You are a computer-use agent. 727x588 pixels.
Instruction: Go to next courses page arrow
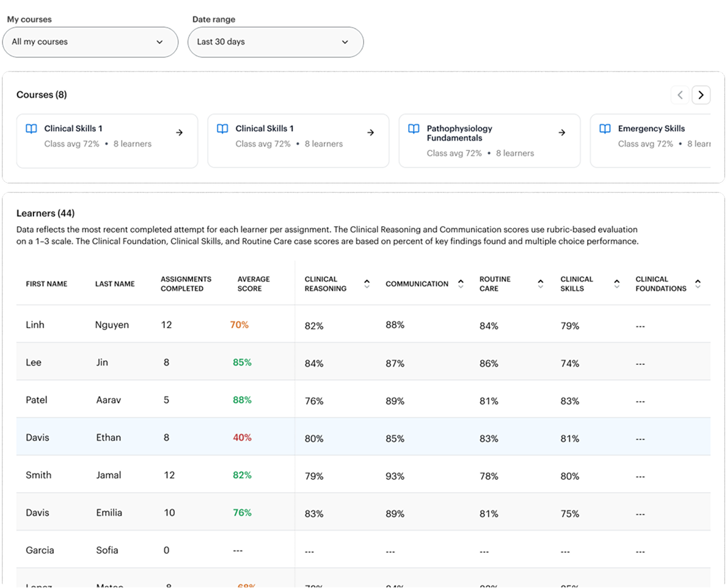pyautogui.click(x=701, y=95)
